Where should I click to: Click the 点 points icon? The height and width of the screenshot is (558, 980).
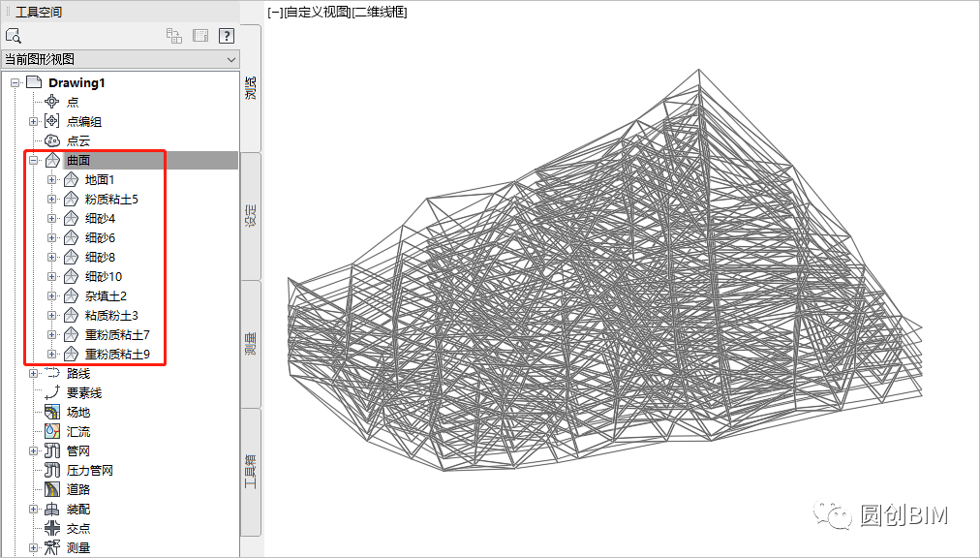coord(52,102)
